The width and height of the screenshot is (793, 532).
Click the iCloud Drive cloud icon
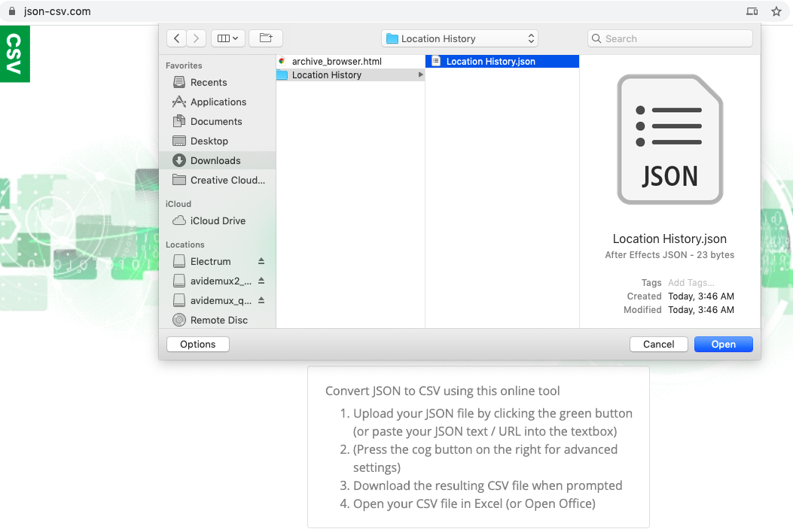(179, 220)
